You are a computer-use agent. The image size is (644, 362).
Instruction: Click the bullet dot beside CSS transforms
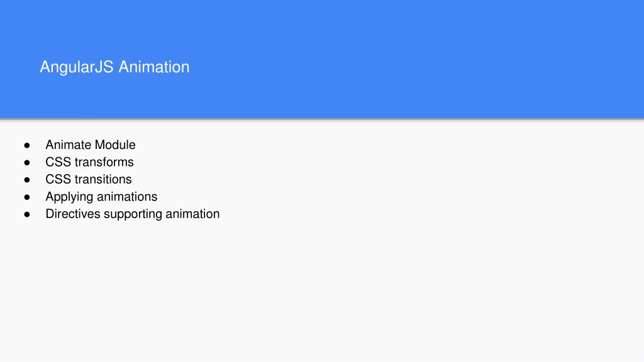(x=27, y=163)
